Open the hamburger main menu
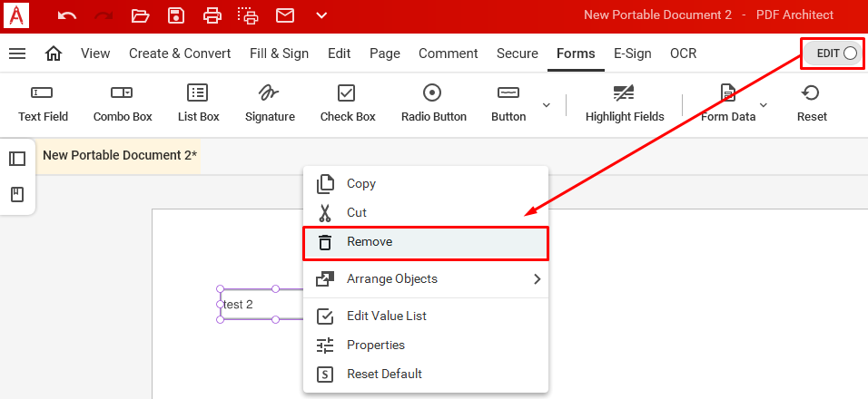 pyautogui.click(x=18, y=54)
